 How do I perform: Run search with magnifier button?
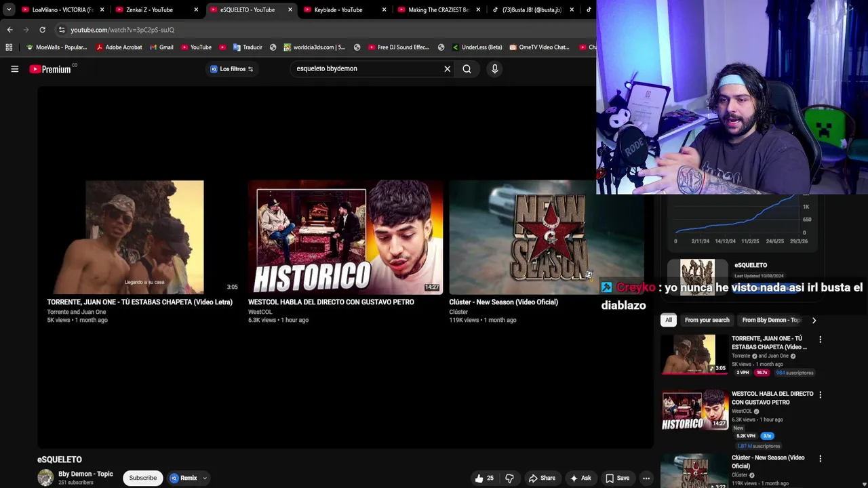click(467, 68)
